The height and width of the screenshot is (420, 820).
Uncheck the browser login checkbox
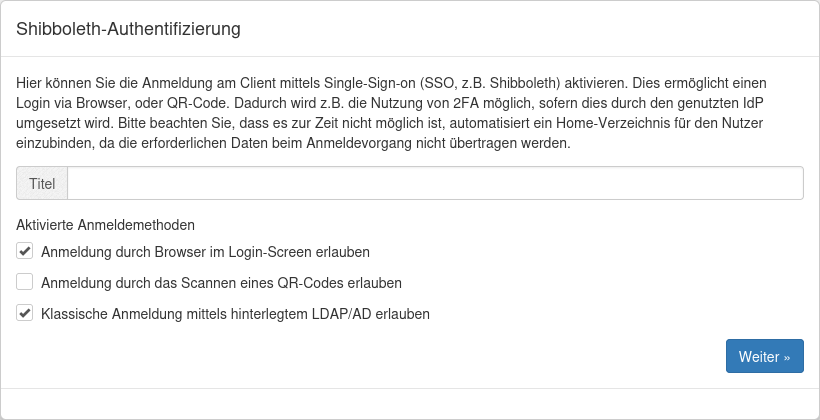[25, 251]
